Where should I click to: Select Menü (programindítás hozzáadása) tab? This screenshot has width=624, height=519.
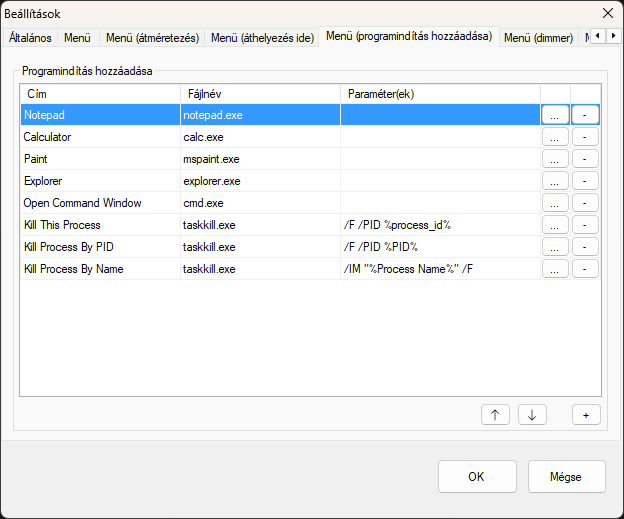point(409,37)
